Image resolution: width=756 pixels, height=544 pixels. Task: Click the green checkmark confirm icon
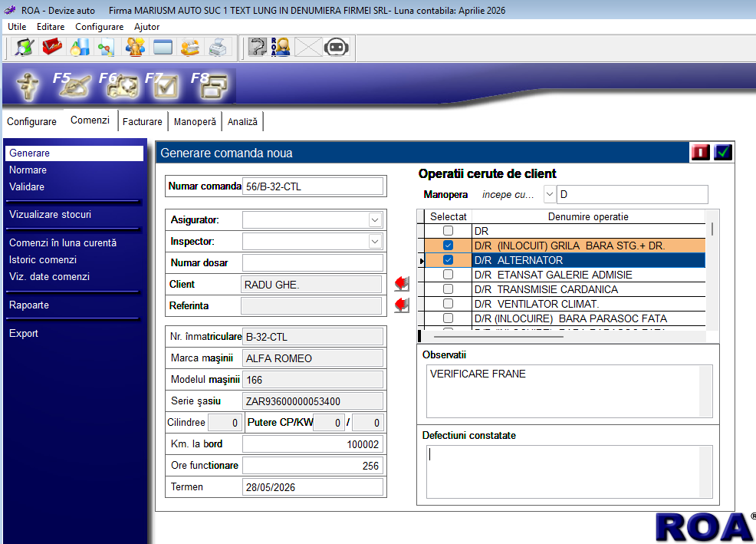[722, 152]
